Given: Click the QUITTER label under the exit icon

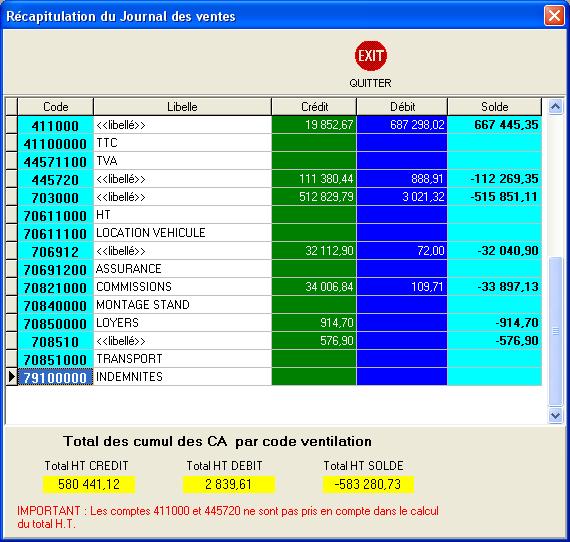Looking at the screenshot, I should coord(370,83).
